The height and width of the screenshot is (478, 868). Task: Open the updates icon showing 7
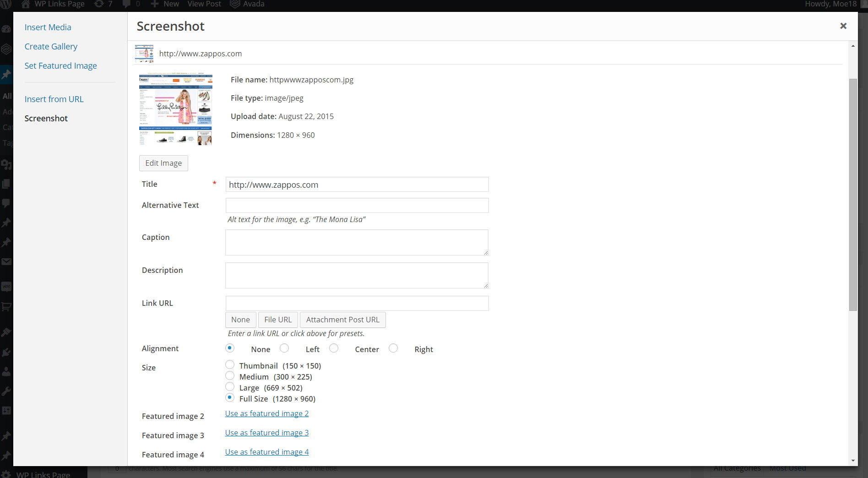[99, 4]
